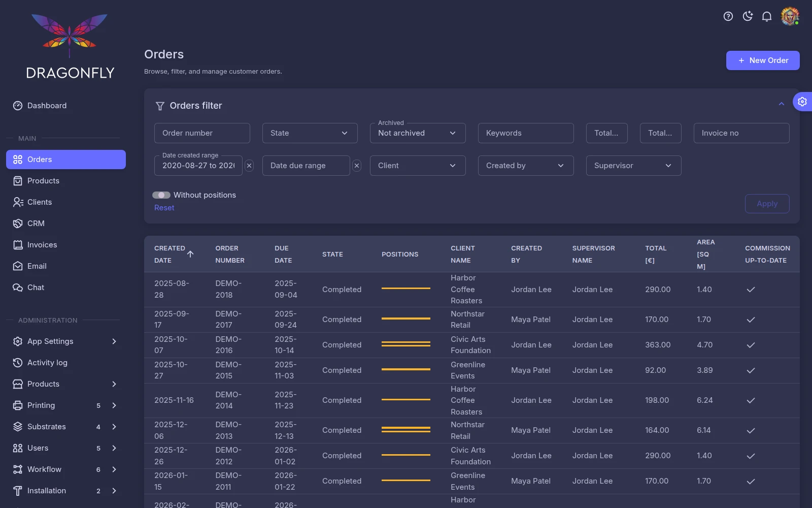This screenshot has width=812, height=508.
Task: Click the Reset filter link
Action: click(164, 208)
